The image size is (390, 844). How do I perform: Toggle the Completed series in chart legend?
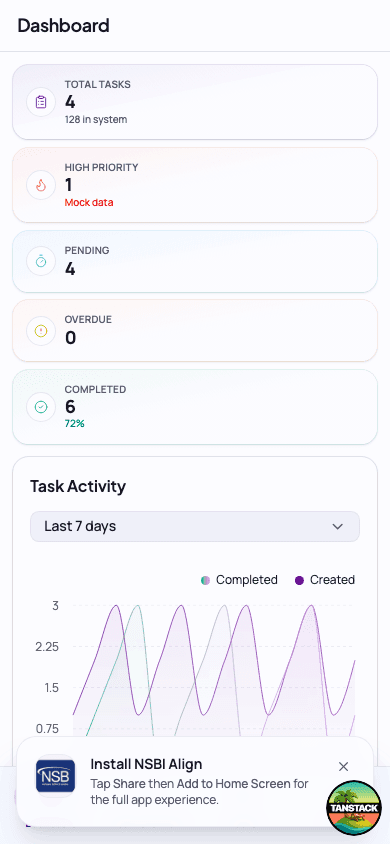(x=239, y=580)
